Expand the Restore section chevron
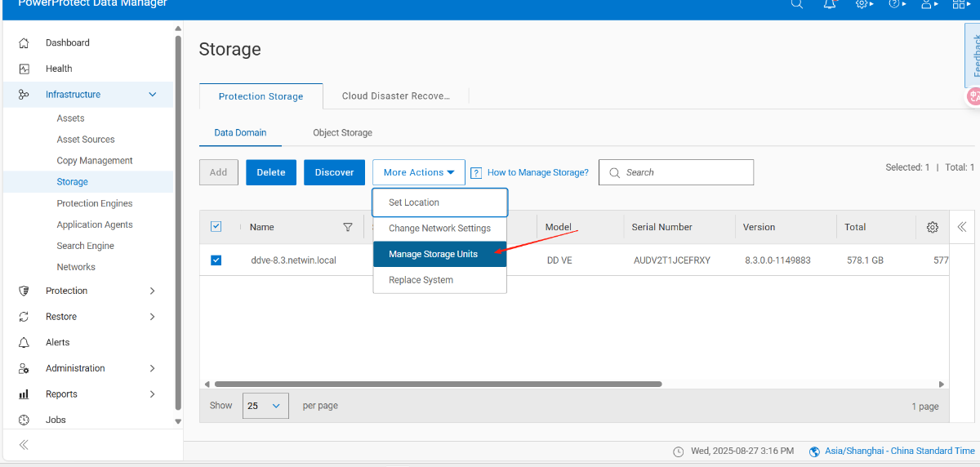The height and width of the screenshot is (467, 980). [152, 317]
